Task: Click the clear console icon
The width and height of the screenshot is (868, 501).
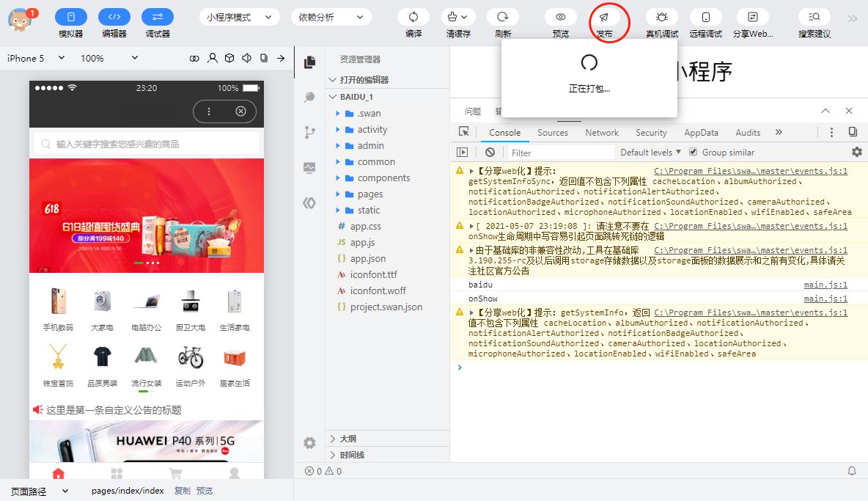Action: [x=490, y=153]
